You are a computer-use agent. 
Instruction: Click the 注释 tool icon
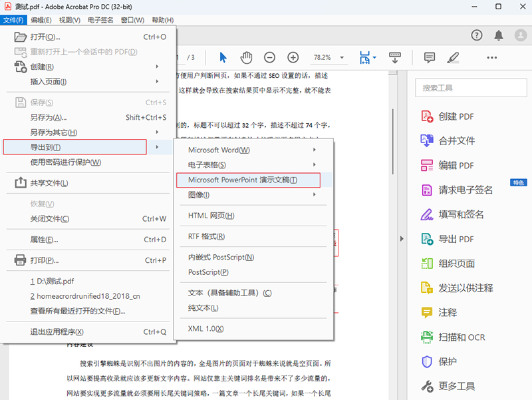tap(427, 312)
